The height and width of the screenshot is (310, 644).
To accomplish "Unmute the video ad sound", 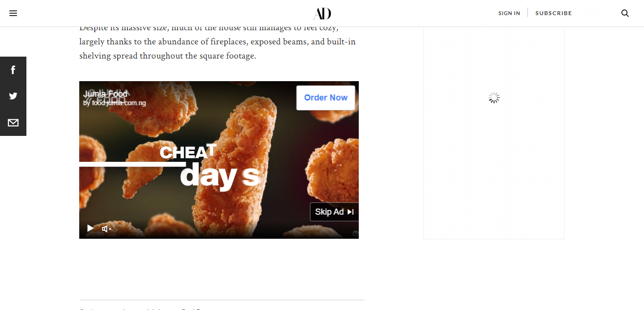I will [107, 229].
